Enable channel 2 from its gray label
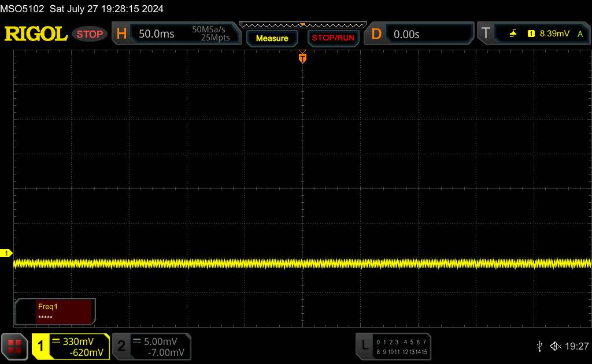Viewport: 592px width, 364px height. pyautogui.click(x=121, y=346)
